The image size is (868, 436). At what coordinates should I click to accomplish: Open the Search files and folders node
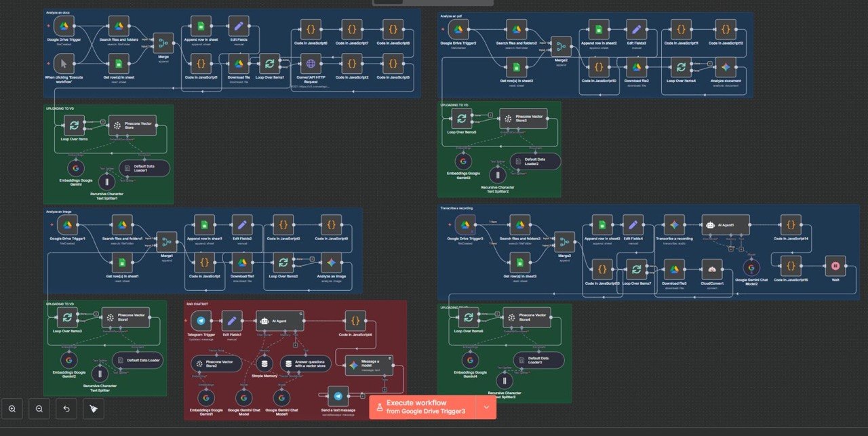point(119,27)
